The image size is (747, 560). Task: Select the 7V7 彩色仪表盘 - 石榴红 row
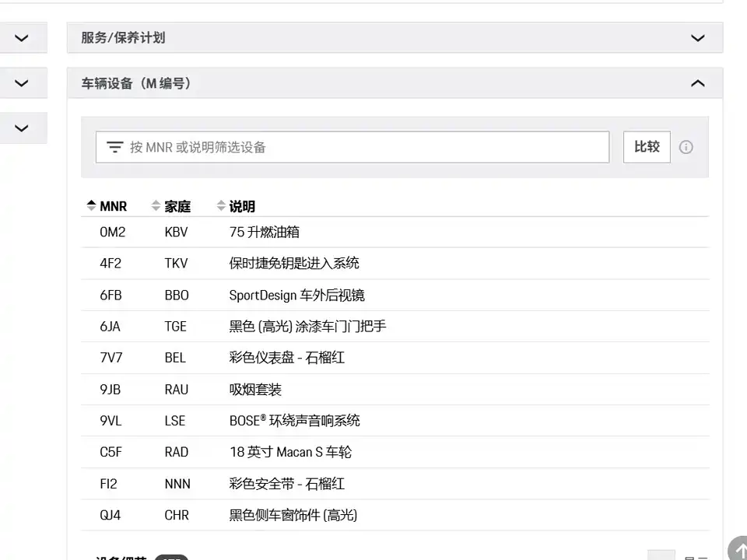coord(395,358)
